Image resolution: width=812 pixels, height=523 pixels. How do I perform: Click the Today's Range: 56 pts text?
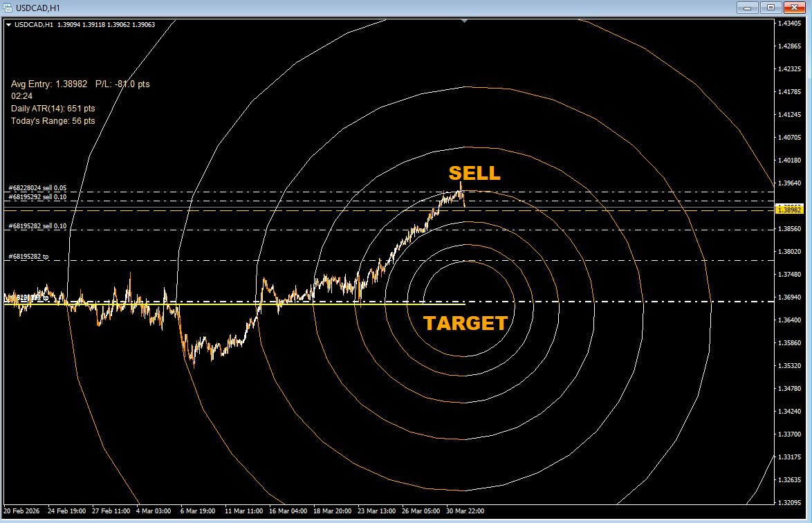point(53,121)
